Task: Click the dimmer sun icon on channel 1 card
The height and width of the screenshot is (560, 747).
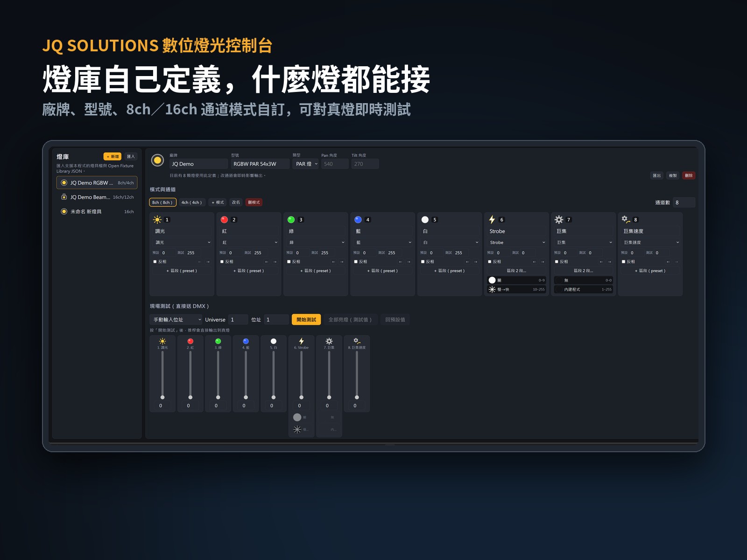Action: point(157,219)
